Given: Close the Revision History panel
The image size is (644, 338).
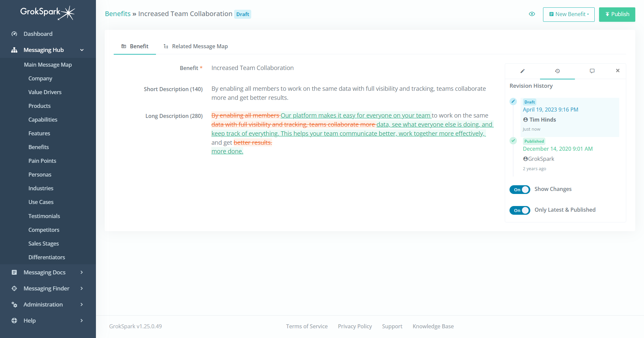Looking at the screenshot, I should 618,71.
